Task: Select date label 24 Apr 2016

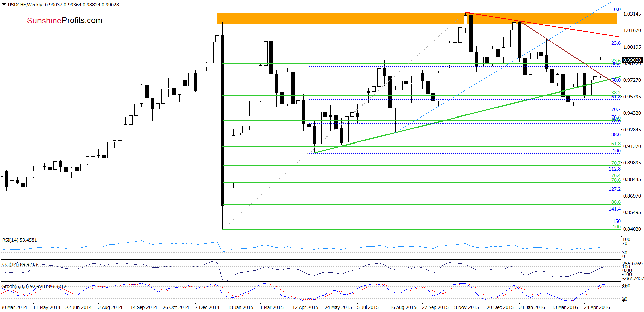Action: click(x=597, y=307)
